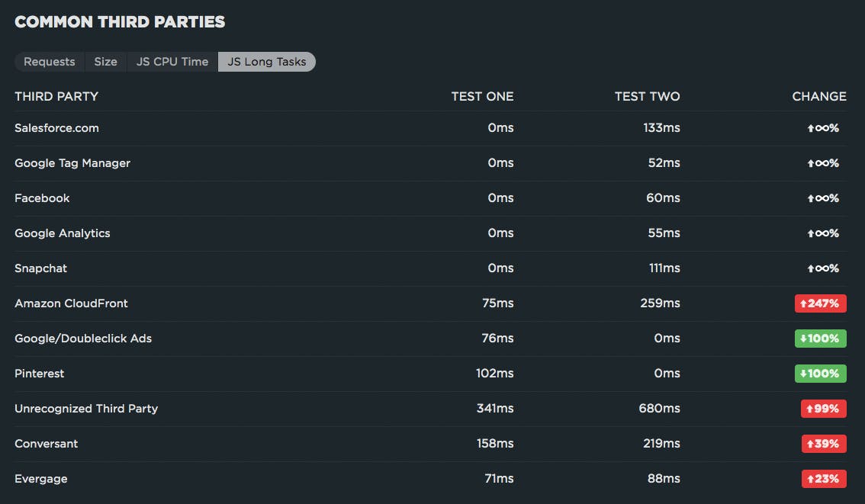Viewport: 865px width, 504px height.
Task: Select the JS Long Tasks tab
Action: click(266, 62)
